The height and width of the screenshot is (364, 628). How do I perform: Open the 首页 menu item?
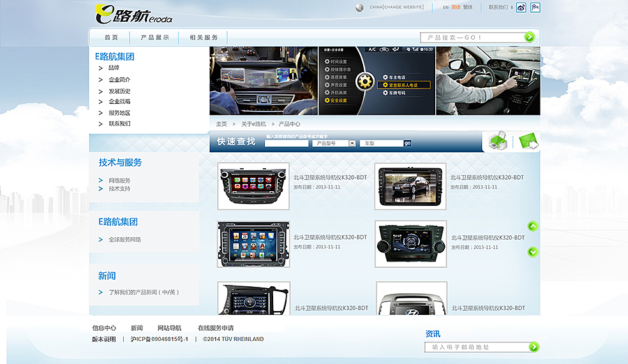tap(111, 38)
